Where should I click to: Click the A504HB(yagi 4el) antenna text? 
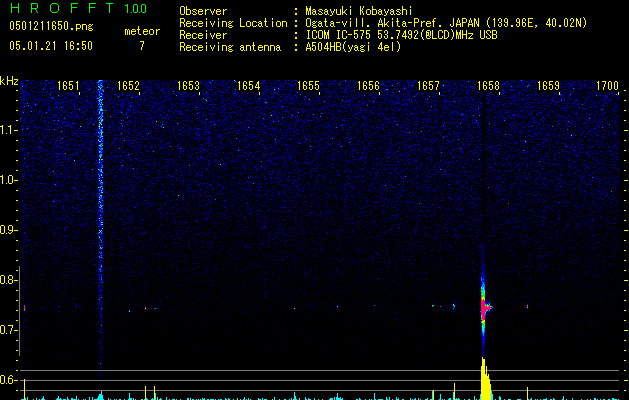(353, 47)
